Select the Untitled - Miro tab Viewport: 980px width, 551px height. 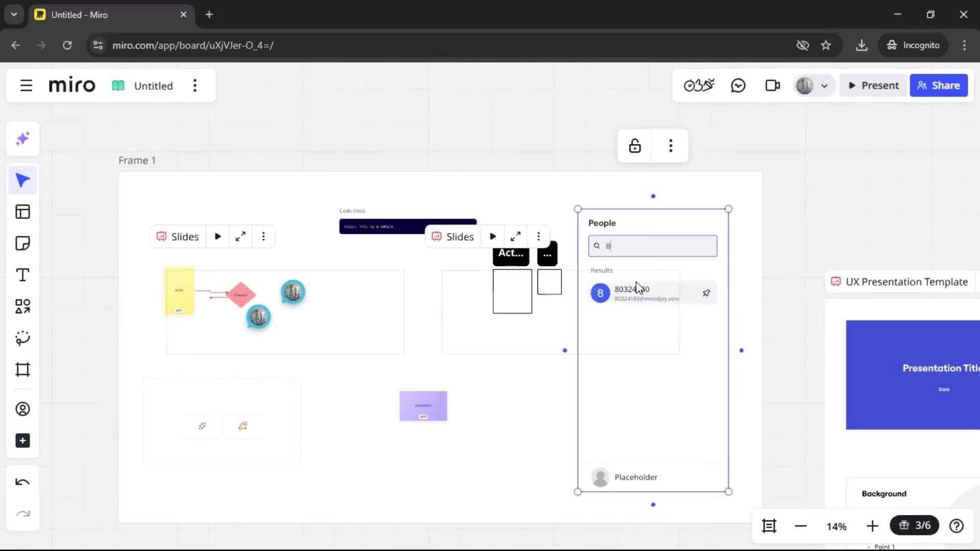tap(111, 14)
